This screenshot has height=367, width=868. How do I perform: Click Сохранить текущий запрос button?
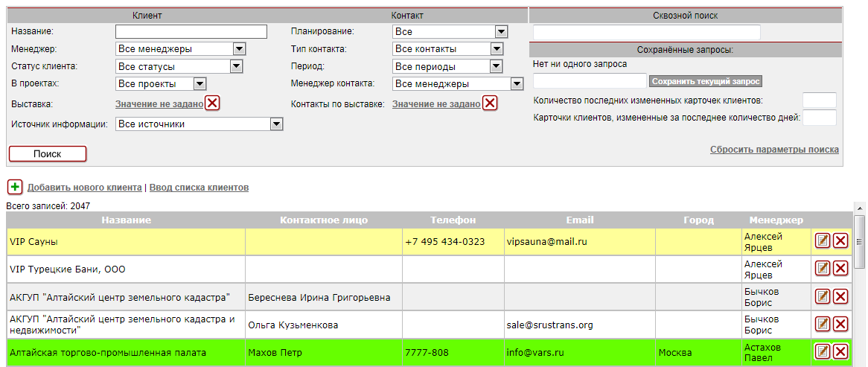[706, 81]
